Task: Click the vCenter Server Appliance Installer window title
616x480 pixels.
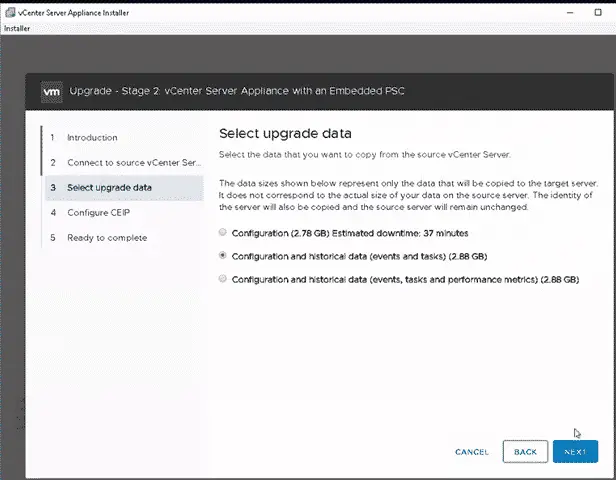Action: pos(73,13)
